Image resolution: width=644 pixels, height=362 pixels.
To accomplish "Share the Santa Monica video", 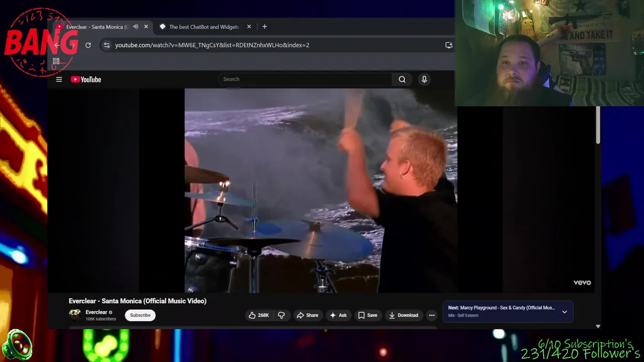I will pyautogui.click(x=307, y=315).
